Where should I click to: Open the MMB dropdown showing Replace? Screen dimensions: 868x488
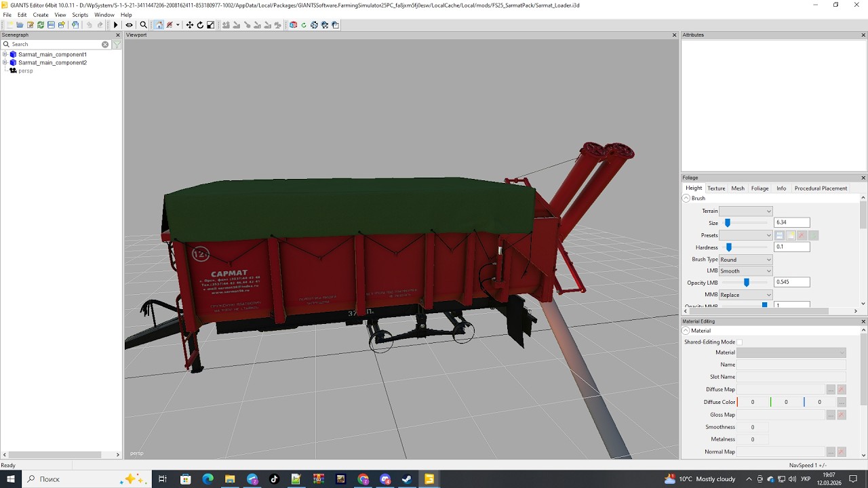[x=745, y=295]
